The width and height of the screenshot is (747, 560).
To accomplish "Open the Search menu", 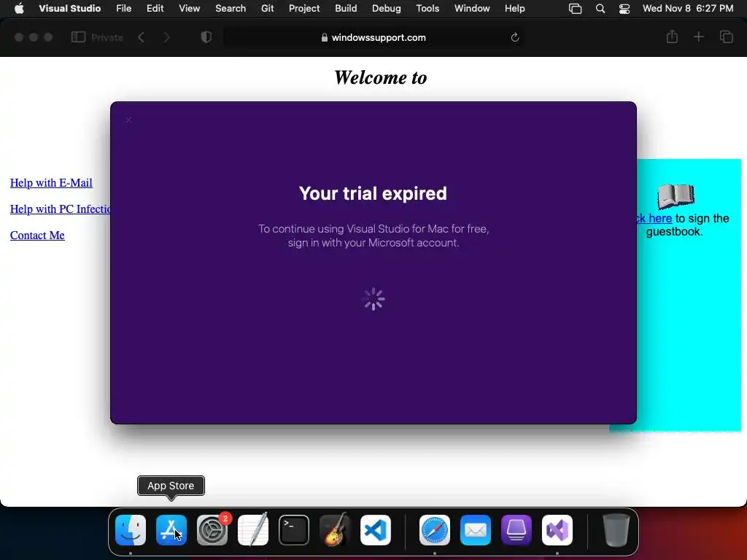I will [x=231, y=9].
